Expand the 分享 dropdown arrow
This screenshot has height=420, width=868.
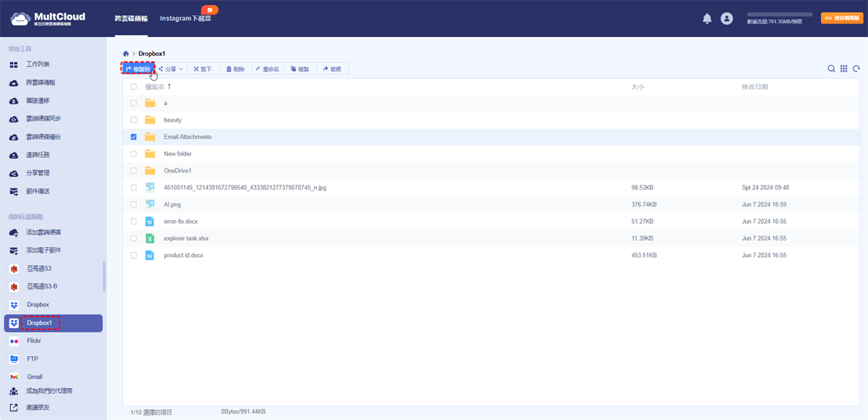click(181, 69)
